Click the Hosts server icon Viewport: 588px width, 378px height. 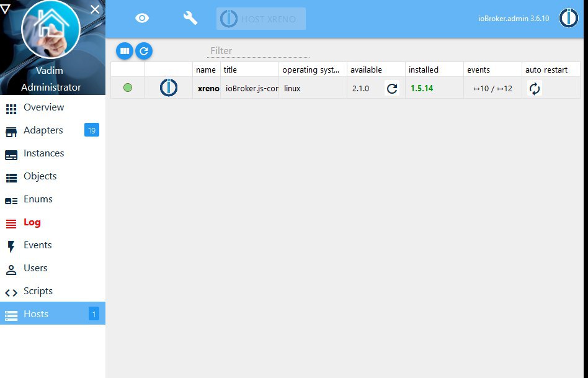pyautogui.click(x=11, y=315)
